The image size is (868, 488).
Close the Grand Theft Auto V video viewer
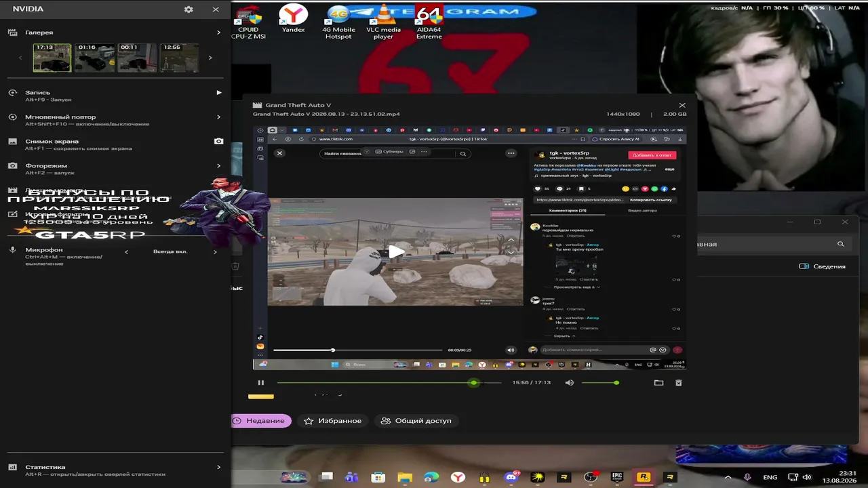(x=682, y=105)
